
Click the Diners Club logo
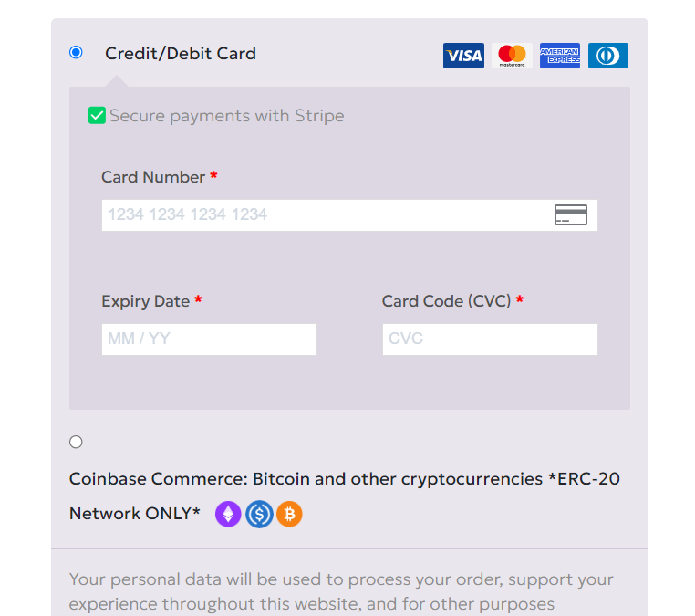[608, 56]
